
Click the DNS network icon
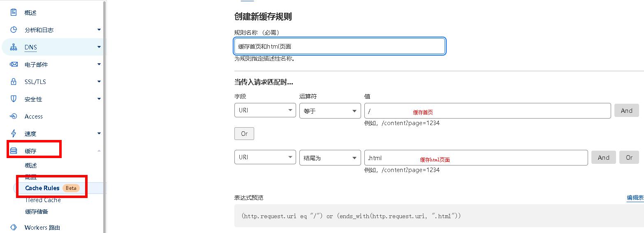(14, 47)
